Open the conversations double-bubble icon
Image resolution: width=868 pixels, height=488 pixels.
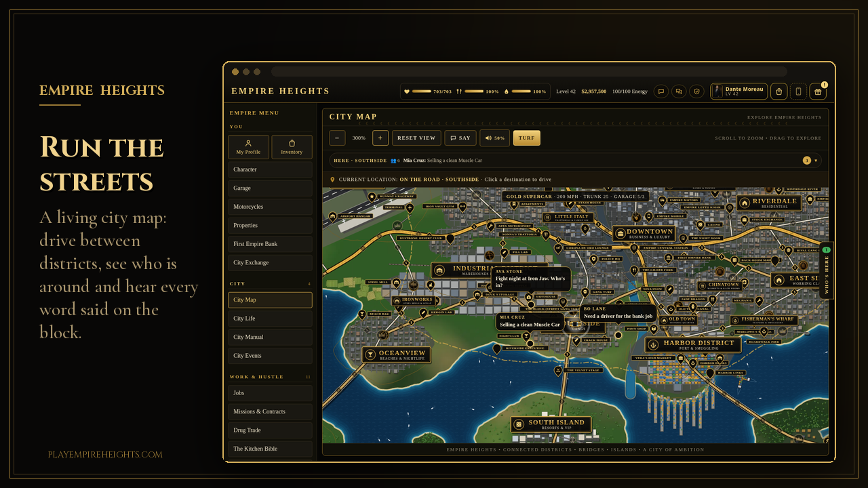(x=679, y=91)
